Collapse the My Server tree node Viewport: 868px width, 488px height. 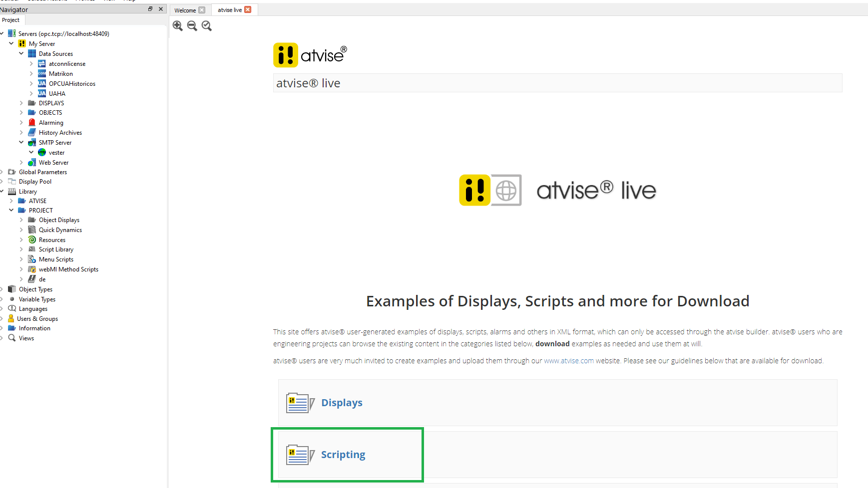[x=11, y=43]
